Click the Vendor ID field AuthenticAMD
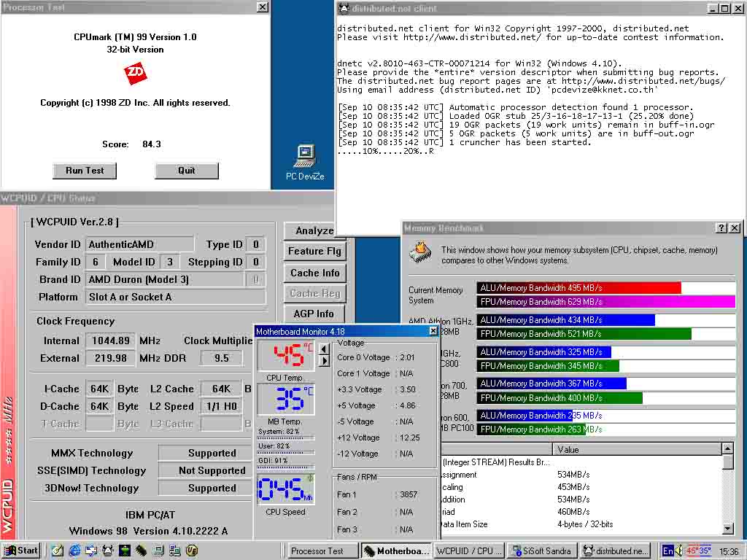This screenshot has width=747, height=560. coord(139,244)
